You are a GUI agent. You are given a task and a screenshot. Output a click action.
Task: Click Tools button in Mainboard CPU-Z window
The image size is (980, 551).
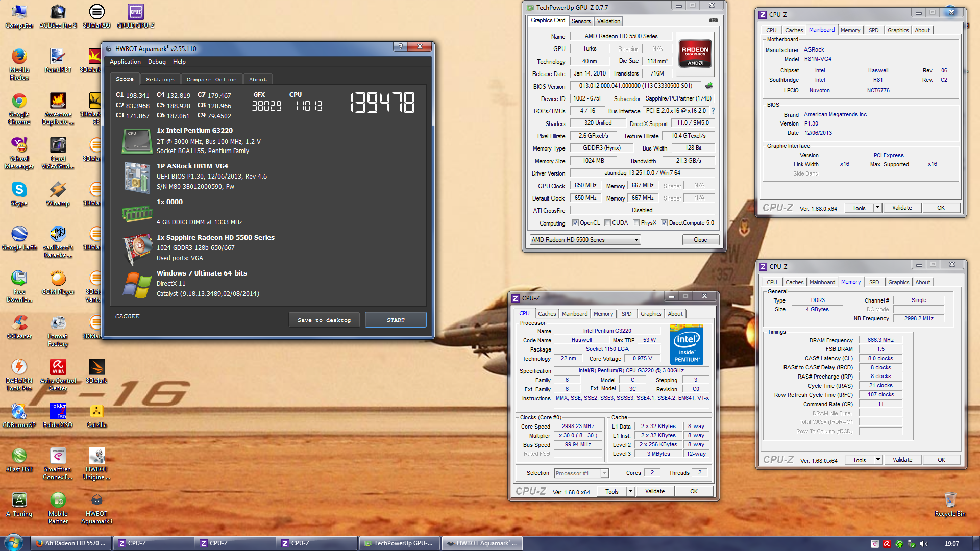point(859,208)
